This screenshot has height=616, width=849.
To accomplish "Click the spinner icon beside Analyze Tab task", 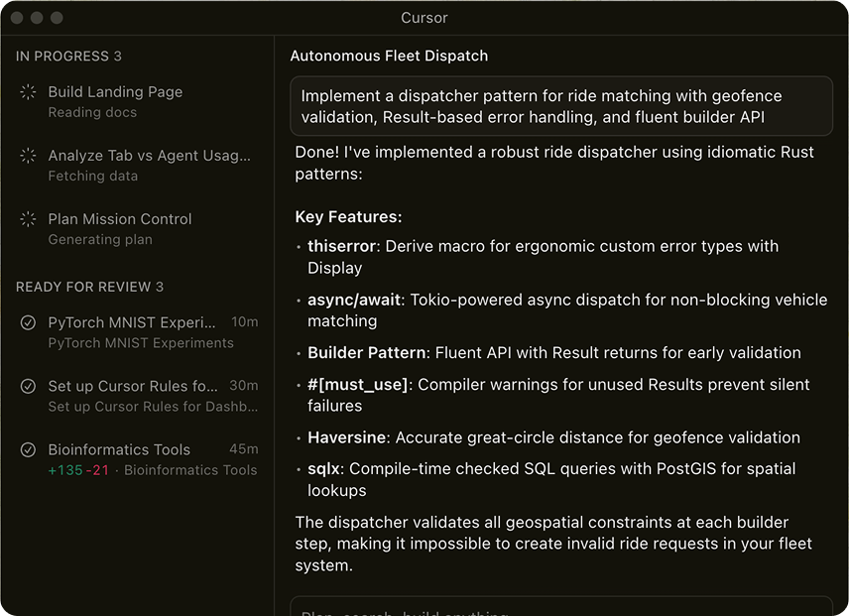I will point(28,156).
